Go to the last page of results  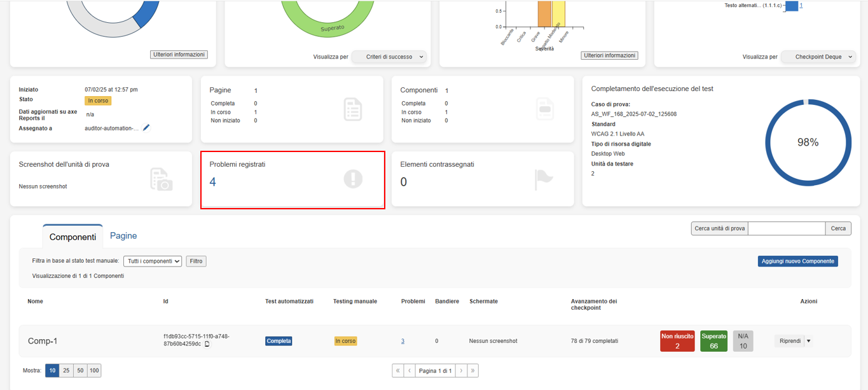point(472,370)
